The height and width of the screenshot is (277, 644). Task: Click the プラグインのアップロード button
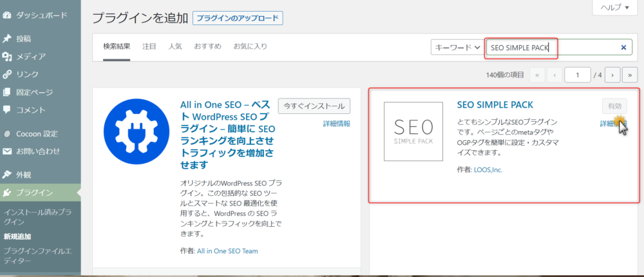coord(238,18)
